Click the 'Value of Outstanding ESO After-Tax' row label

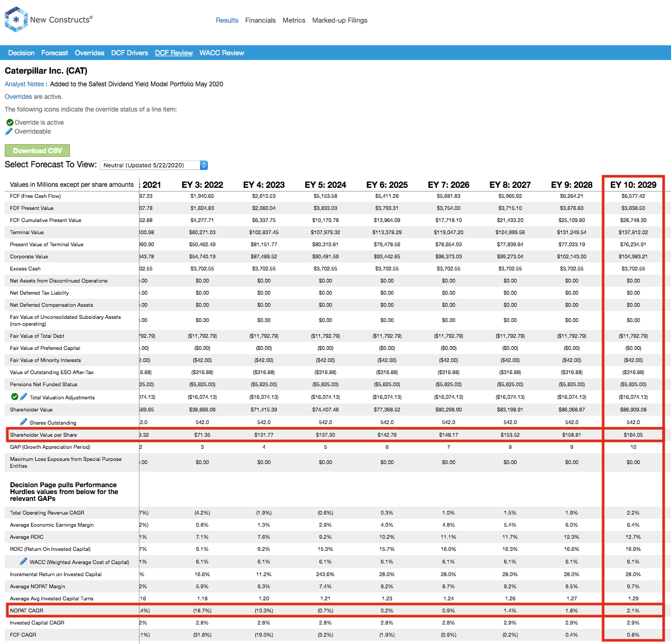coord(52,373)
